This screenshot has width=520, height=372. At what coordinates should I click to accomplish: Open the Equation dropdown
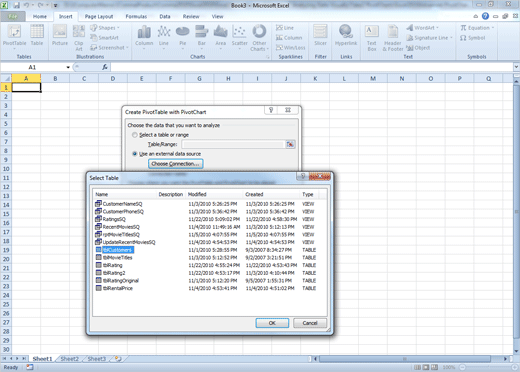pyautogui.click(x=477, y=28)
